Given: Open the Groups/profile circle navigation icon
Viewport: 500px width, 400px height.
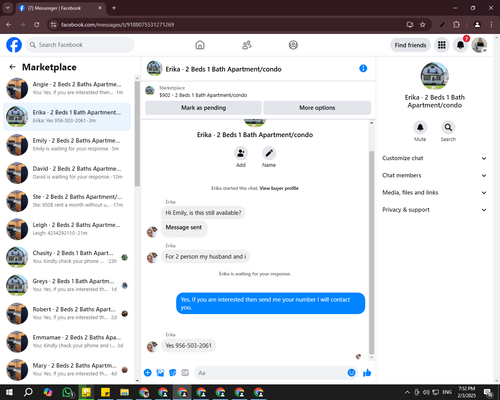Looking at the screenshot, I should (x=293, y=45).
